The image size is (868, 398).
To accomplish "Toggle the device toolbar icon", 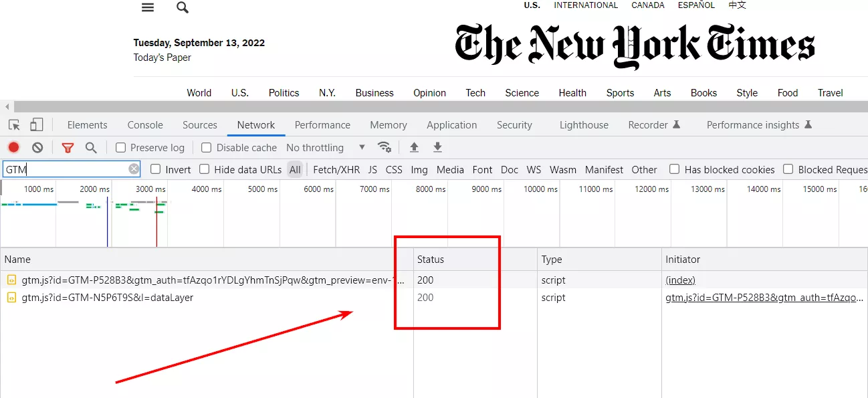I will tap(37, 125).
